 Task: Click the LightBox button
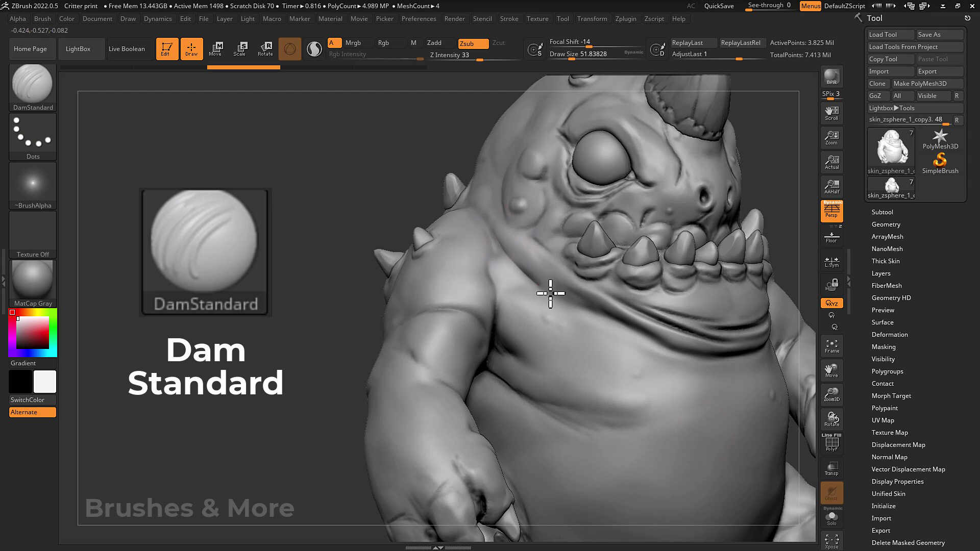(x=82, y=49)
